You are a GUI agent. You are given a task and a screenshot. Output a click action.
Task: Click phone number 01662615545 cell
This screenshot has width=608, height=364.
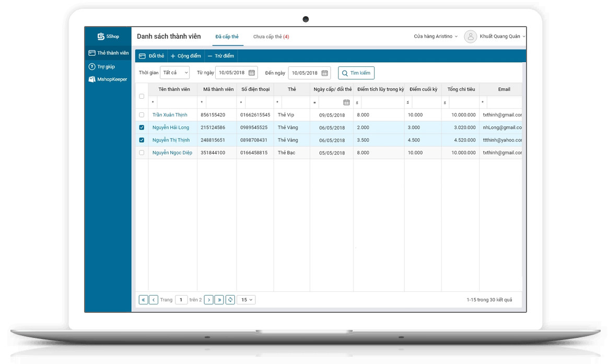coord(255,115)
